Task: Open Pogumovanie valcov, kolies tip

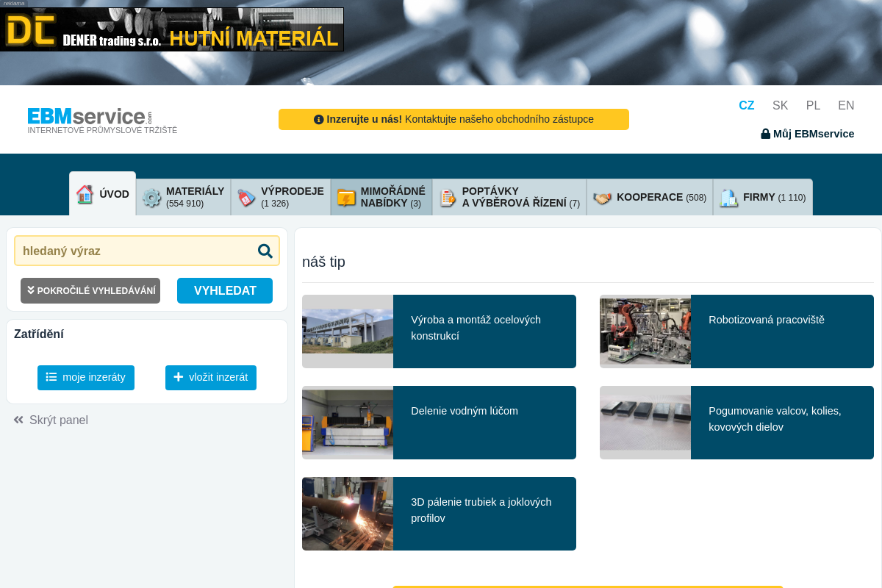Action: (736, 423)
